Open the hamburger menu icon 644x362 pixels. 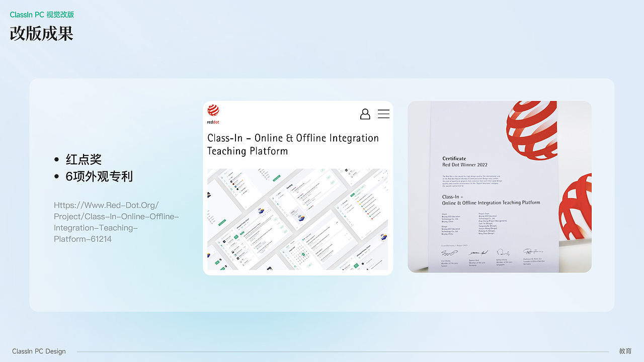383,114
